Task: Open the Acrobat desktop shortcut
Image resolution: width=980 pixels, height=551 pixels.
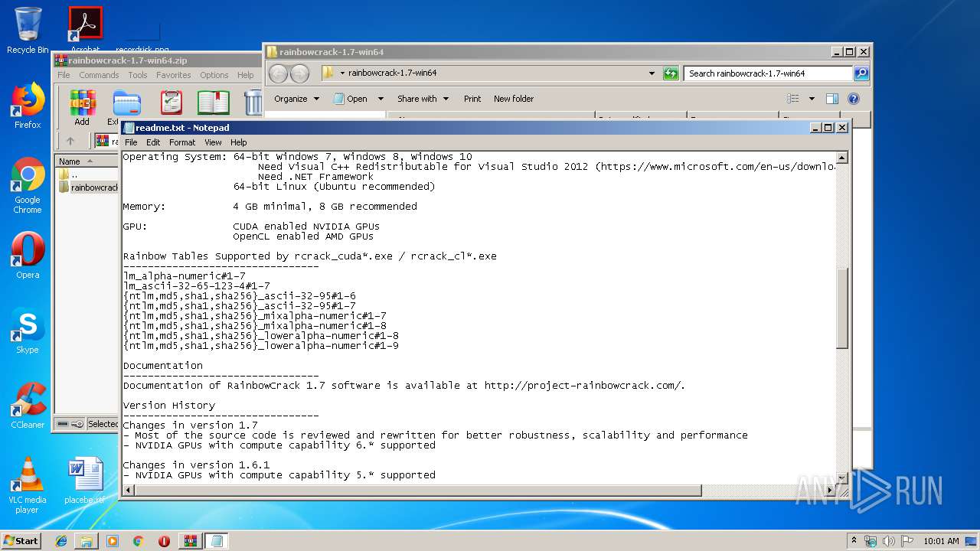Action: (x=85, y=29)
